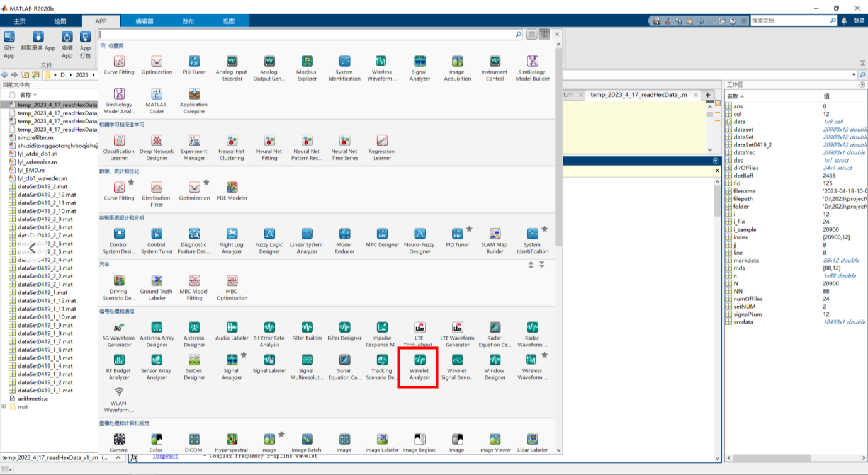Start the Tracking Scenario Designer app
The image size is (868, 475).
[382, 367]
